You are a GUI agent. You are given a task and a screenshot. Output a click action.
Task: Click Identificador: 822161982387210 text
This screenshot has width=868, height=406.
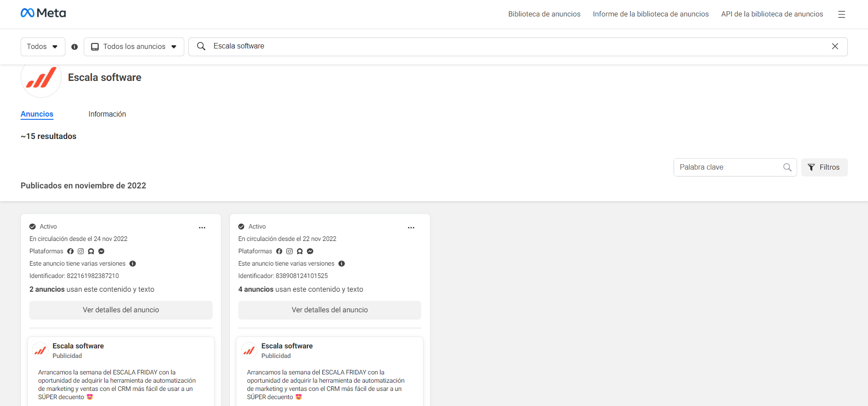tap(74, 276)
